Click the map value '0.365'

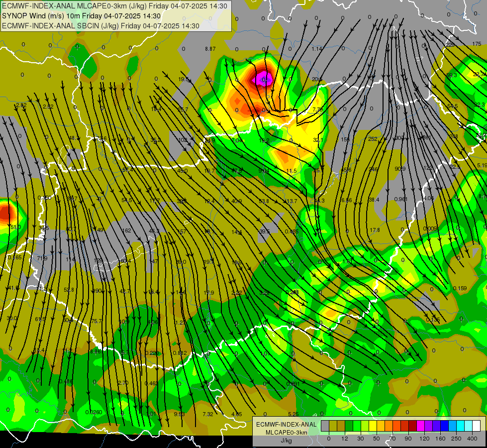[x=15, y=257]
